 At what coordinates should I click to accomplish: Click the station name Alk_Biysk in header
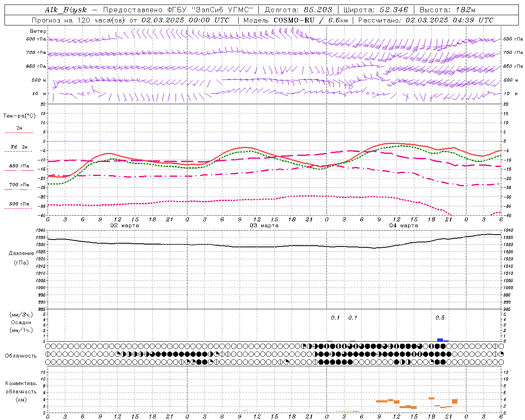click(66, 10)
